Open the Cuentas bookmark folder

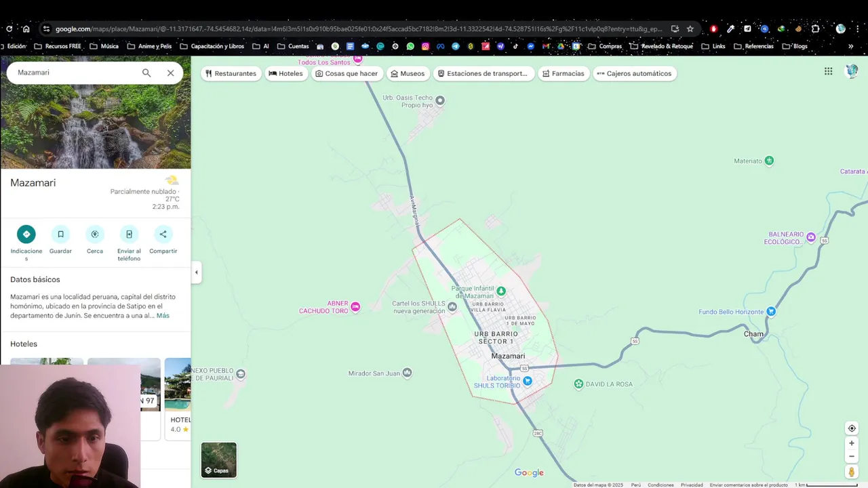tap(293, 46)
